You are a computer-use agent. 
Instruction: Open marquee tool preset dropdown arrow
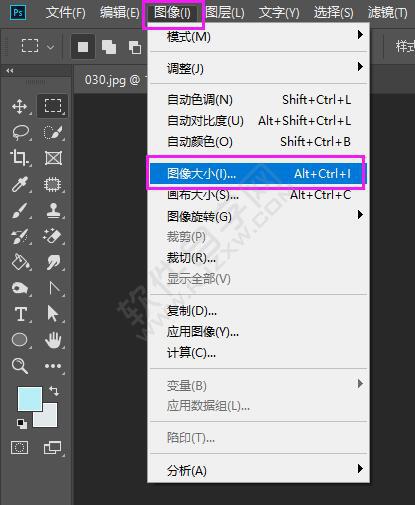50,47
